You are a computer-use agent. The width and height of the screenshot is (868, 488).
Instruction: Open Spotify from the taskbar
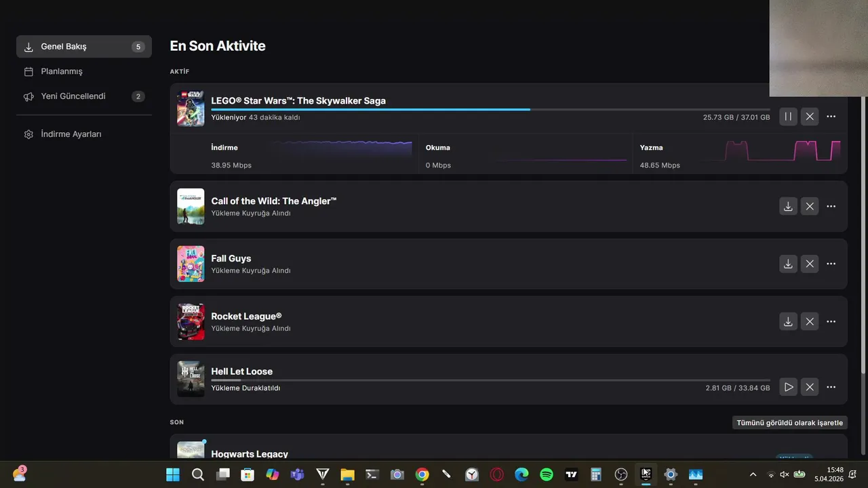click(x=547, y=474)
